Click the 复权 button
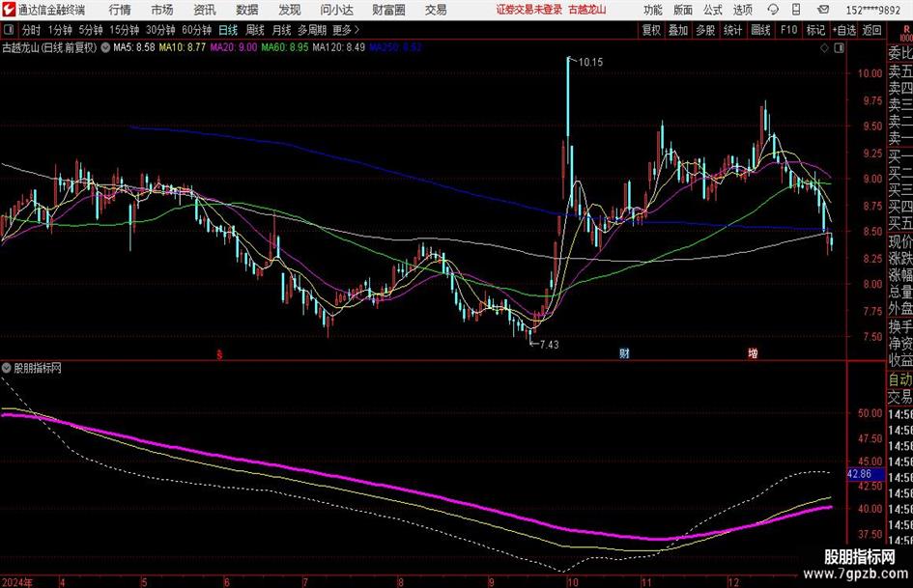The width and height of the screenshot is (913, 588). (x=651, y=30)
